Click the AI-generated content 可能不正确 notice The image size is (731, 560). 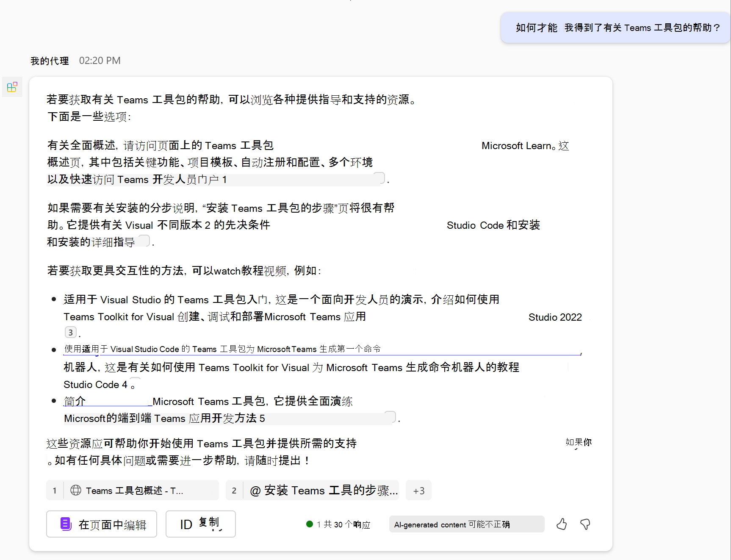[466, 524]
